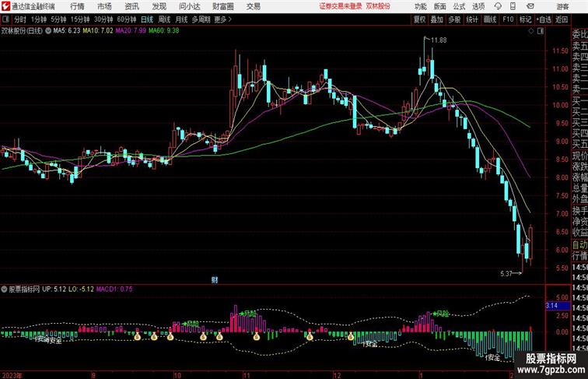Click the 画线 drawing tool button

point(490,19)
